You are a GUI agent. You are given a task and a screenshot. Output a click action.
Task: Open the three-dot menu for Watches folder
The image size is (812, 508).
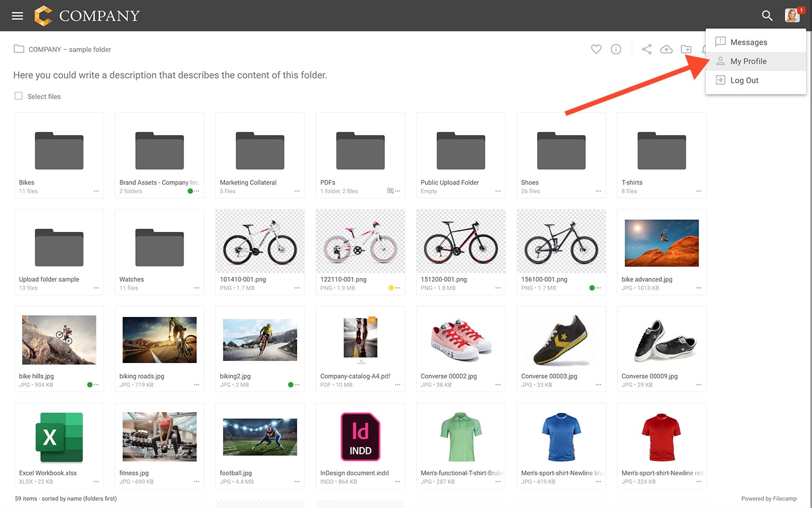pos(197,288)
